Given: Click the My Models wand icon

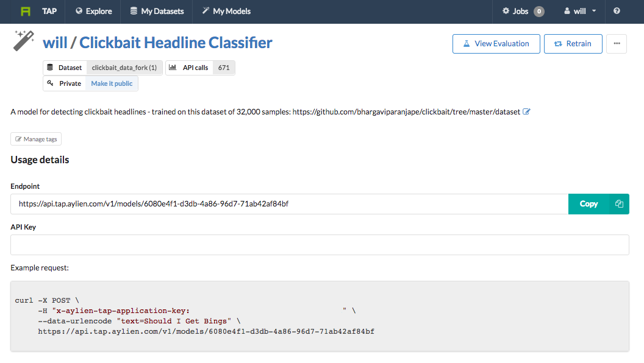Looking at the screenshot, I should 206,11.
